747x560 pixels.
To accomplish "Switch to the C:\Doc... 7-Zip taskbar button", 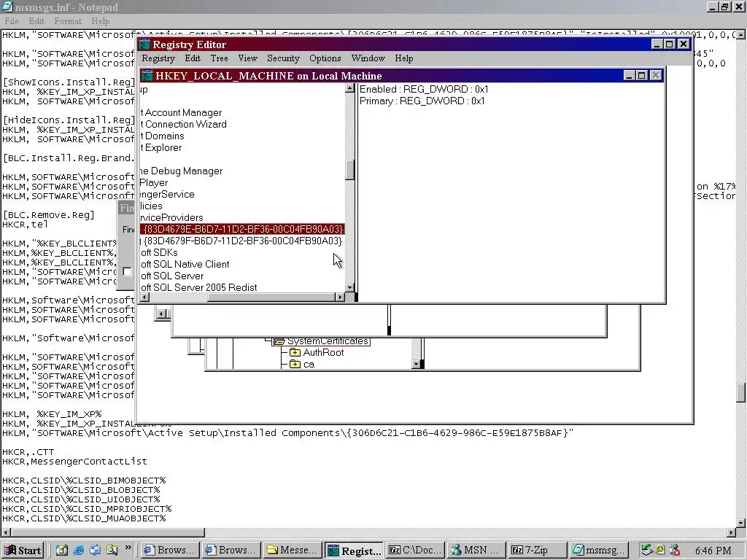I will click(x=414, y=551).
